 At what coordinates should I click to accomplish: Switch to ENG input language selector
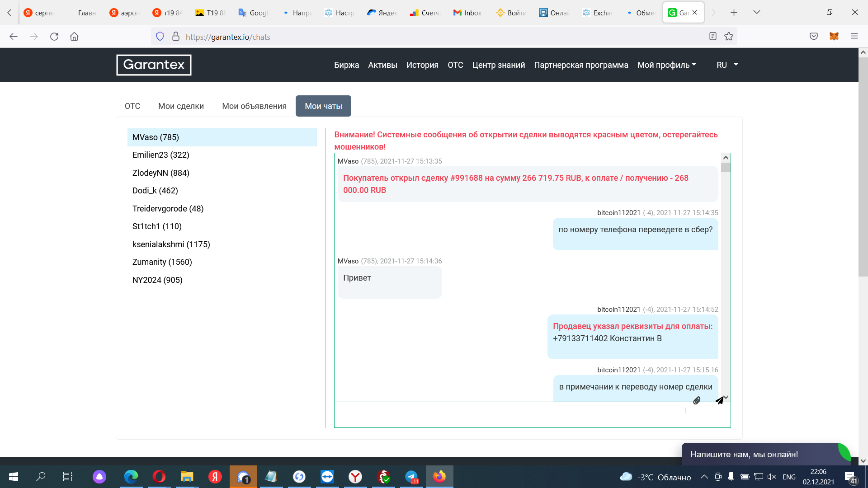click(789, 477)
